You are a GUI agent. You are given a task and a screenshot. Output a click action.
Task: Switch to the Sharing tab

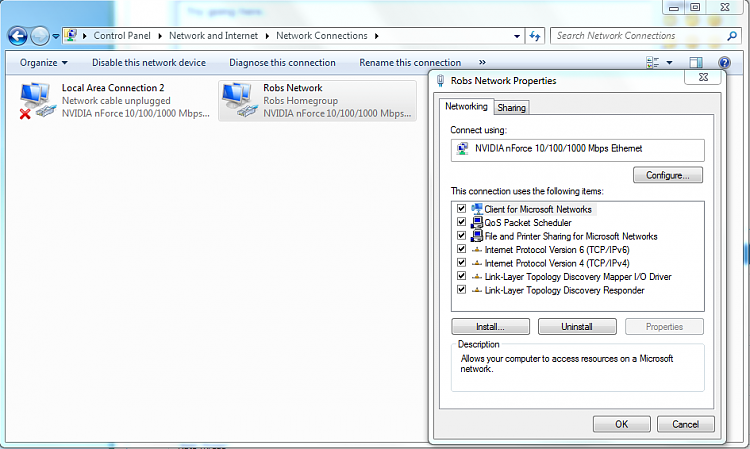[511, 108]
